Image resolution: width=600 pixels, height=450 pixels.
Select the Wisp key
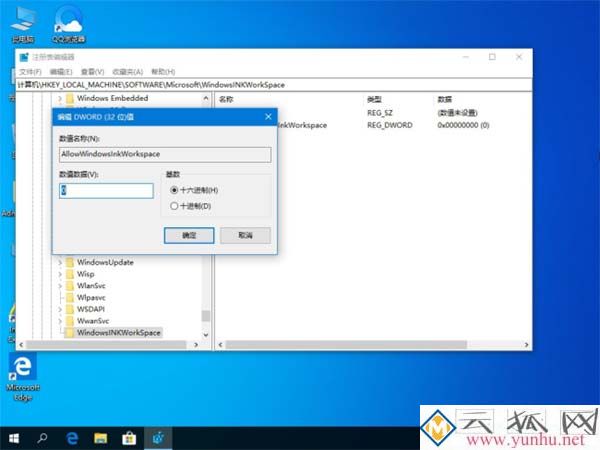pyautogui.click(x=85, y=274)
